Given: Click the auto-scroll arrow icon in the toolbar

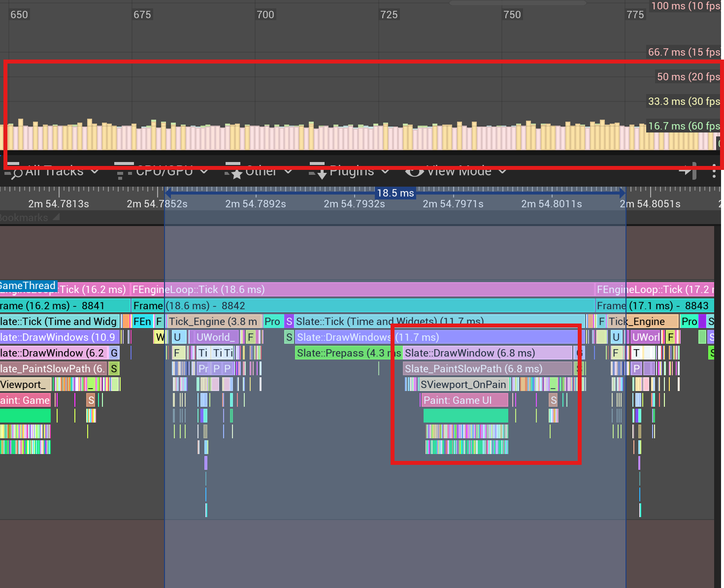Looking at the screenshot, I should [688, 171].
